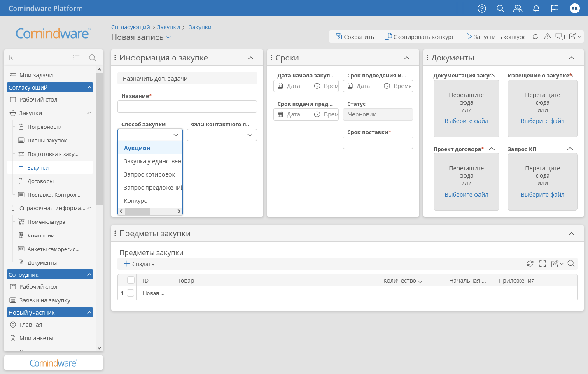Click into the Срок поставки input field

[378, 143]
